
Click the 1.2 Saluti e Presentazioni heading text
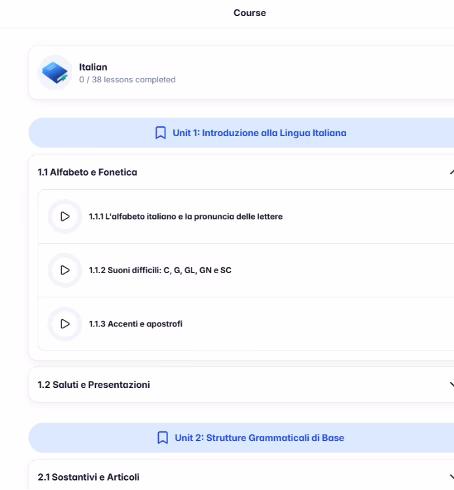94,385
